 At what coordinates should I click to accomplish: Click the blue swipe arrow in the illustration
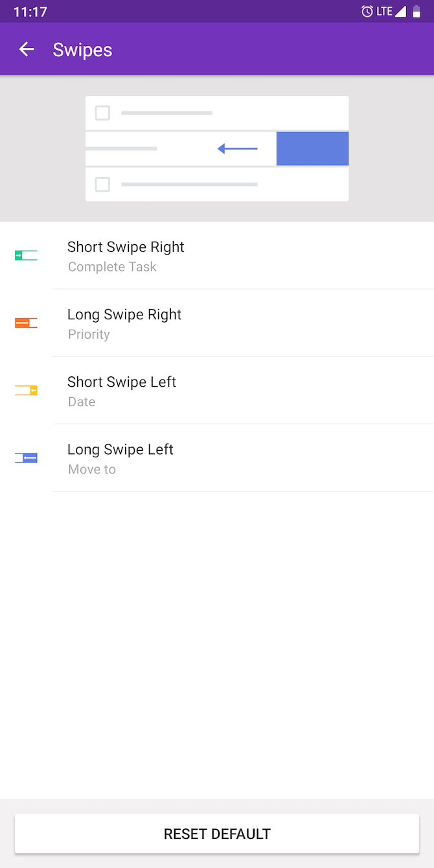237,148
